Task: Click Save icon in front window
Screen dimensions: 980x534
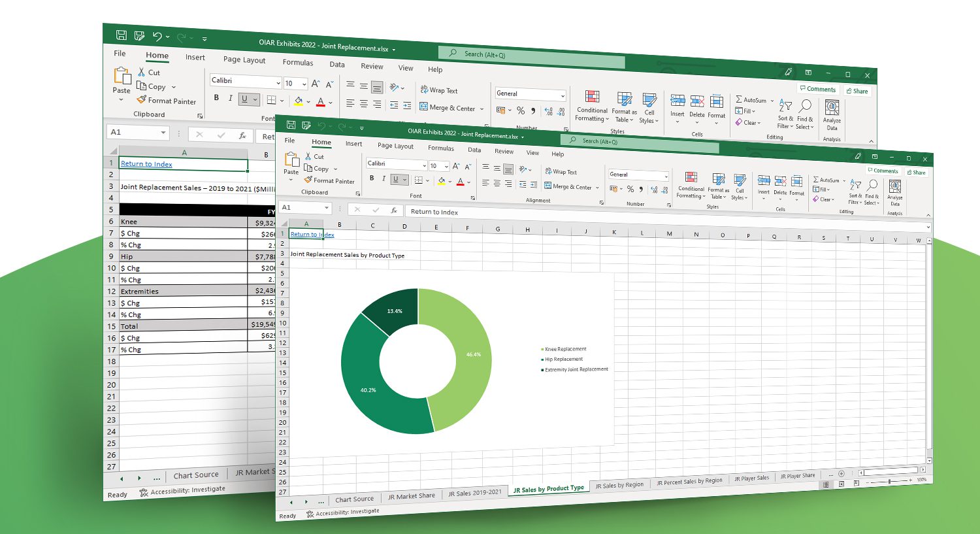Action: pyautogui.click(x=291, y=125)
